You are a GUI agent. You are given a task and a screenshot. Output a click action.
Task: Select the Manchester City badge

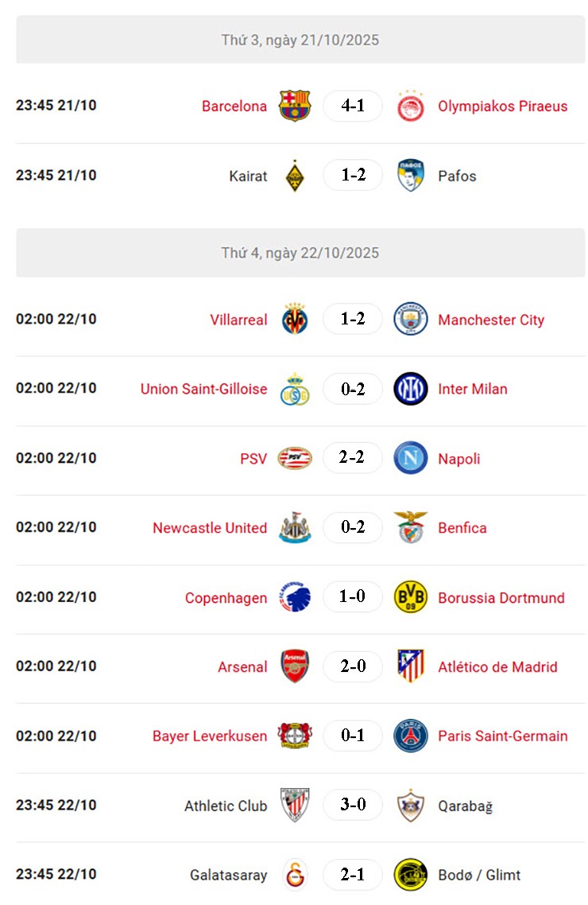pos(410,319)
